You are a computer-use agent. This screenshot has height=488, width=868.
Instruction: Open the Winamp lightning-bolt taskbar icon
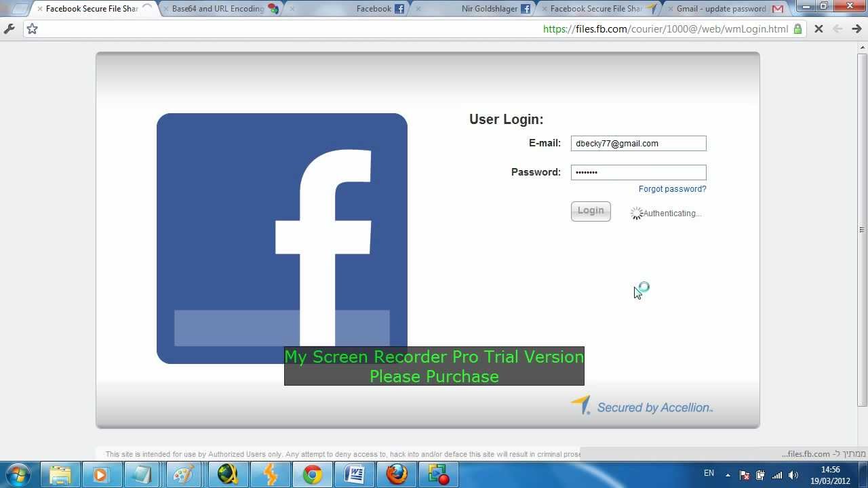coord(270,474)
